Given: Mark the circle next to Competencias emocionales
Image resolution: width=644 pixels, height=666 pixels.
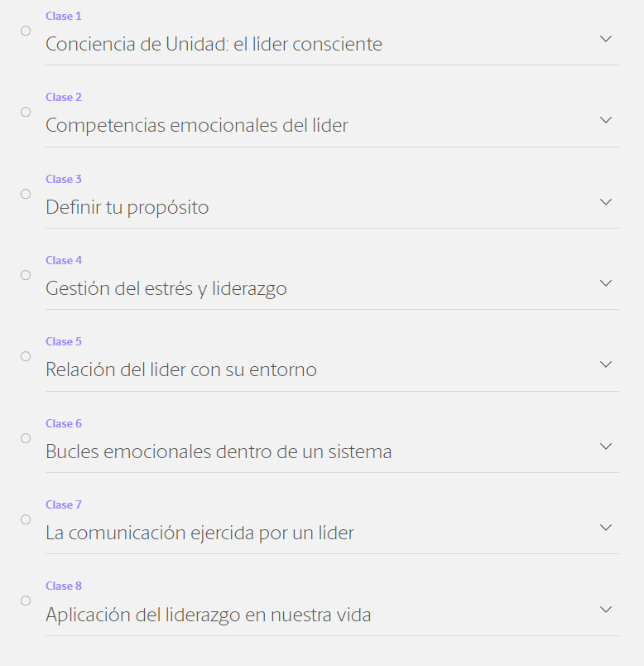Looking at the screenshot, I should (x=26, y=112).
